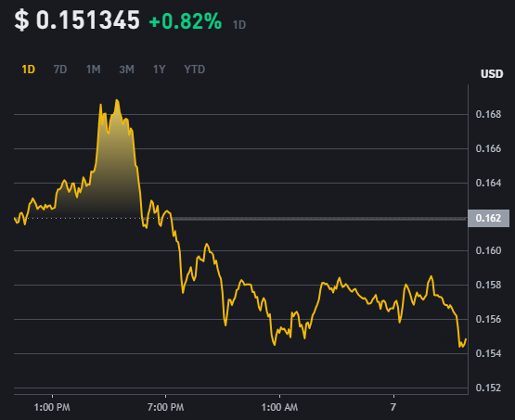The width and height of the screenshot is (515, 420).
Task: Click the +0.82% change percentage
Action: click(x=186, y=21)
